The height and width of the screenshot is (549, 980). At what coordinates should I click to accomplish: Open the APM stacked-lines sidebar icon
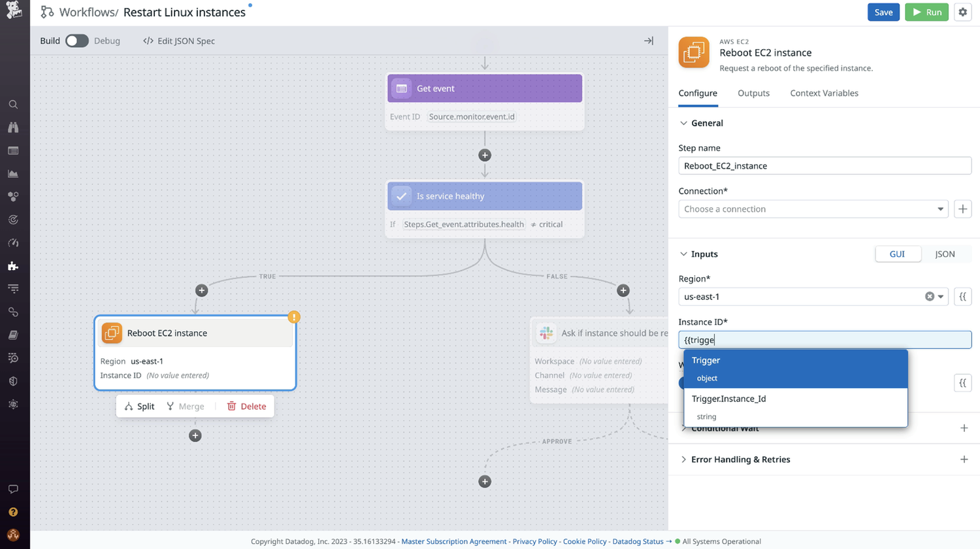(13, 289)
